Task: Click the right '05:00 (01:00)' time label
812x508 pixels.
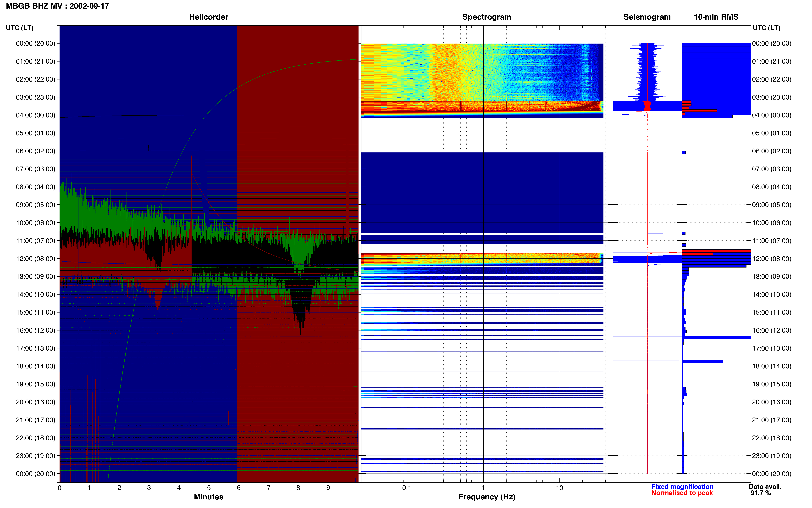Action: click(x=772, y=133)
